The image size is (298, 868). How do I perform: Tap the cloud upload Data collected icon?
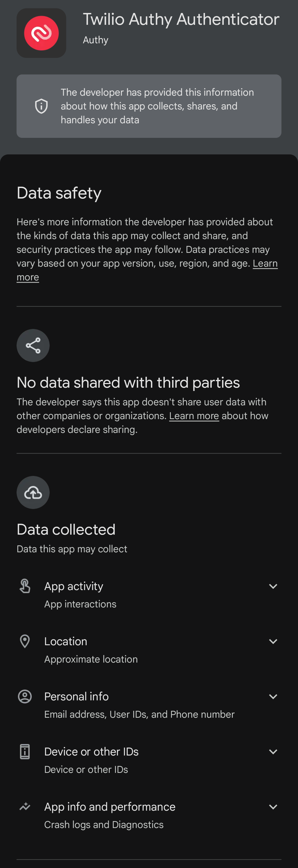point(33,492)
